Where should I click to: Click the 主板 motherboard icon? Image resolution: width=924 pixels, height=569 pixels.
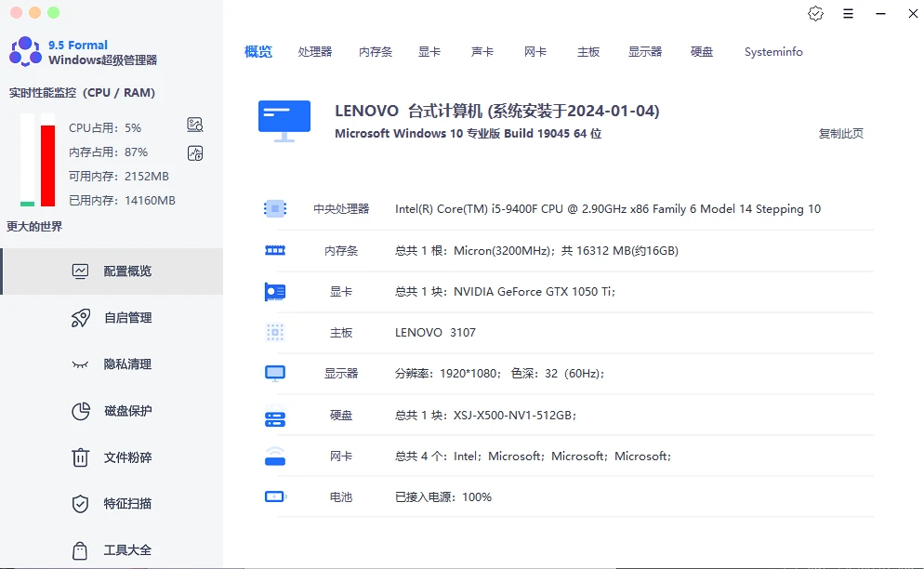click(275, 333)
